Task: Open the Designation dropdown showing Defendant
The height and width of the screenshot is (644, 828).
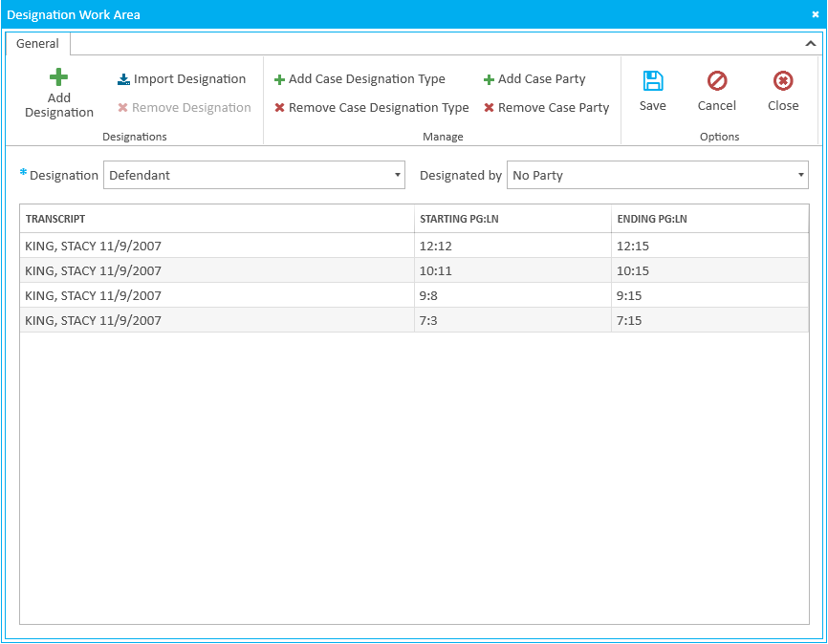Action: click(254, 175)
